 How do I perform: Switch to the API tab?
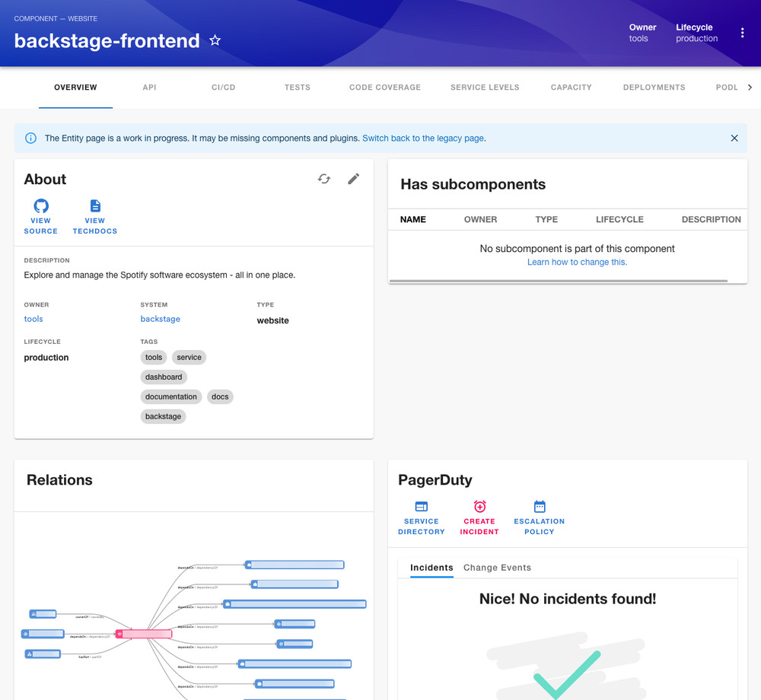pyautogui.click(x=149, y=87)
